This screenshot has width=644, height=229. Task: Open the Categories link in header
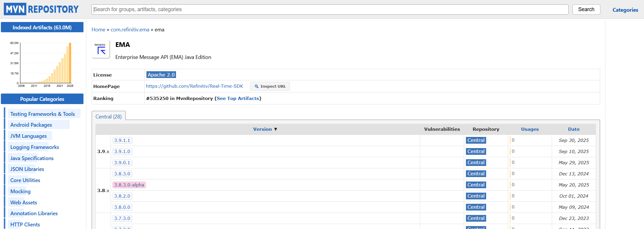(x=625, y=10)
